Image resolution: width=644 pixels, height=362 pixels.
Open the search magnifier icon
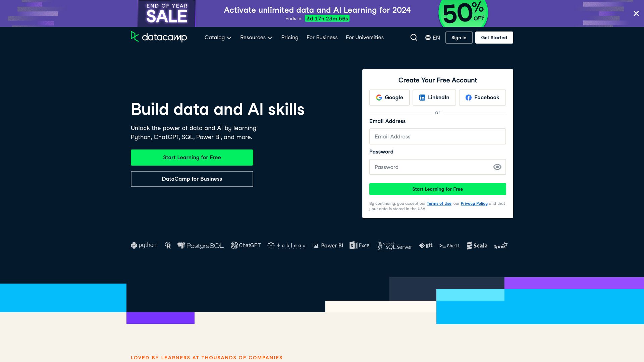414,38
